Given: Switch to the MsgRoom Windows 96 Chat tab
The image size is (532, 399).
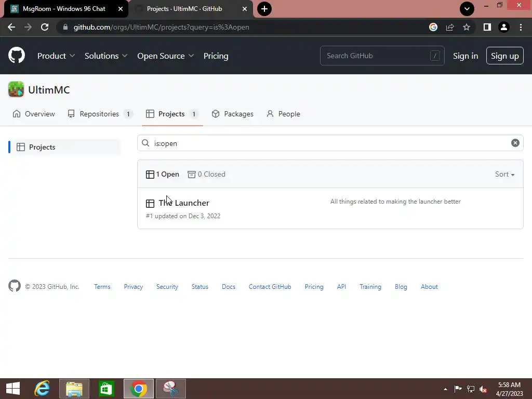Looking at the screenshot, I should 64,9.
